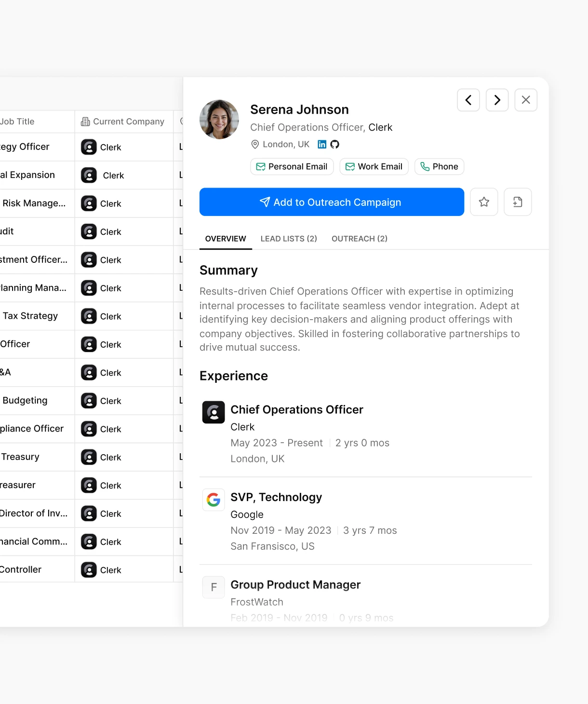Click Clerk logo in Treasury row
Viewport: 588px width, 704px height.
point(89,457)
